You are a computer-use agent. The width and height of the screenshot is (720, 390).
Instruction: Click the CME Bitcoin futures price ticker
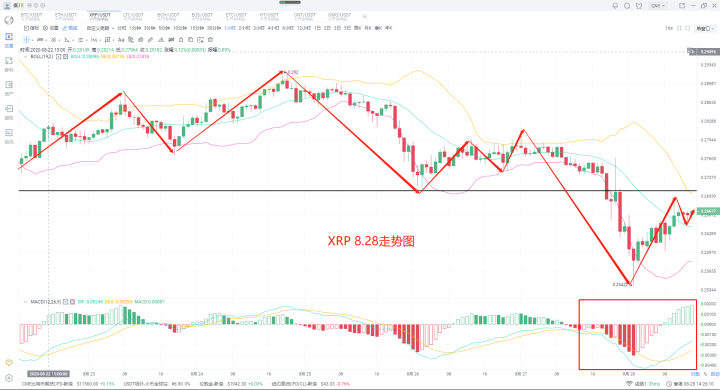tap(68, 384)
